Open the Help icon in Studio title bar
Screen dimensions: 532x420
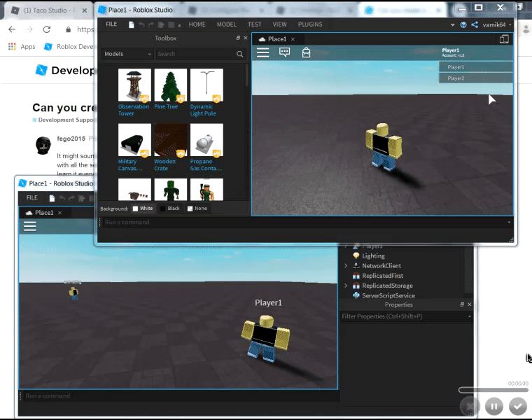point(463,24)
